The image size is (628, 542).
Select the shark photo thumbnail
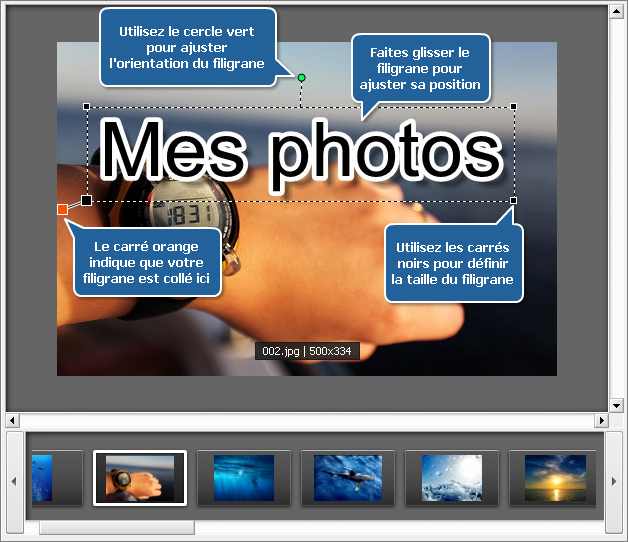(x=348, y=478)
